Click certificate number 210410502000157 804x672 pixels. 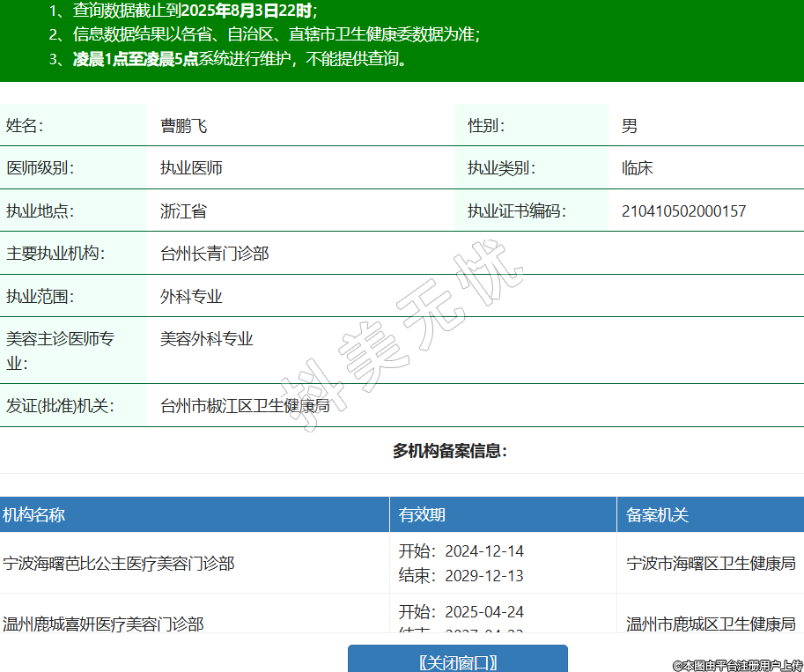[x=683, y=211]
